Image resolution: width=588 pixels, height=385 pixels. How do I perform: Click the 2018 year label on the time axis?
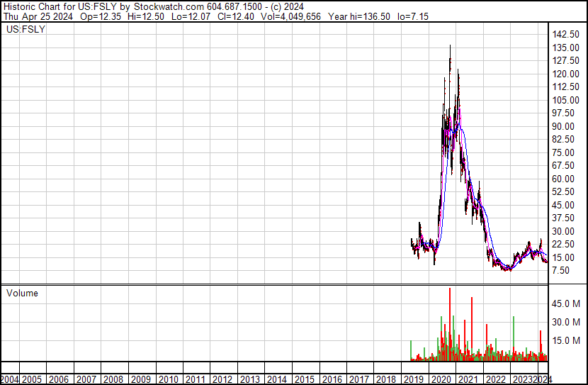click(386, 379)
